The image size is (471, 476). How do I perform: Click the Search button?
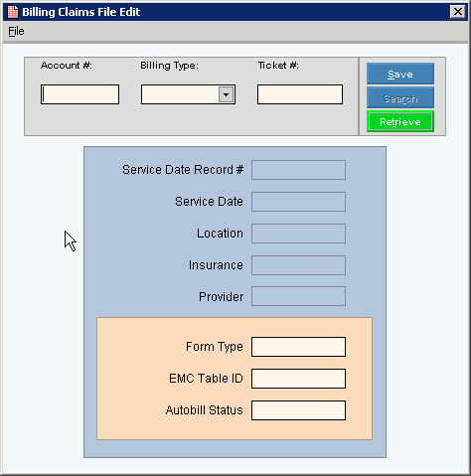pyautogui.click(x=400, y=98)
